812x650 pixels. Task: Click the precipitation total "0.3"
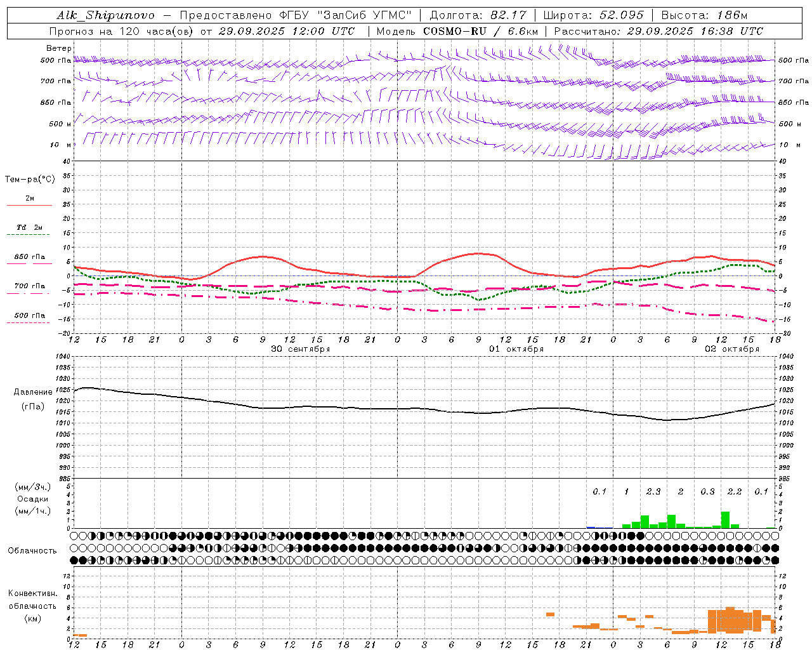tap(707, 491)
